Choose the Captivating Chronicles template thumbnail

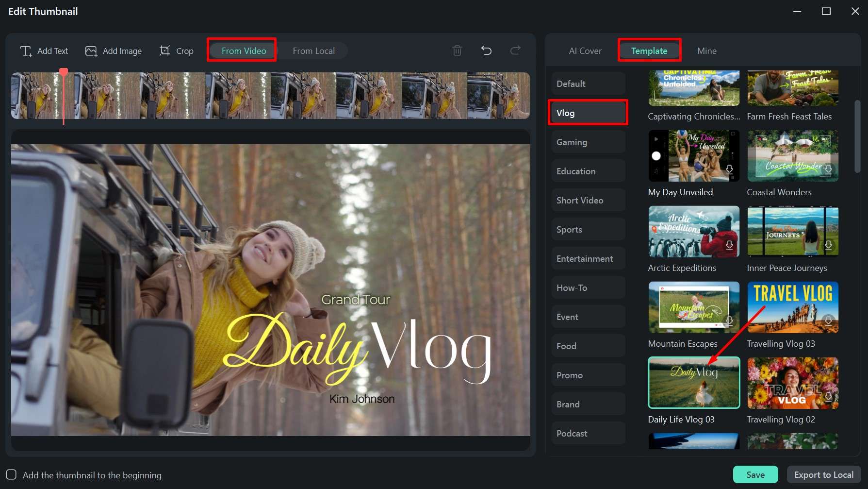[x=694, y=88]
